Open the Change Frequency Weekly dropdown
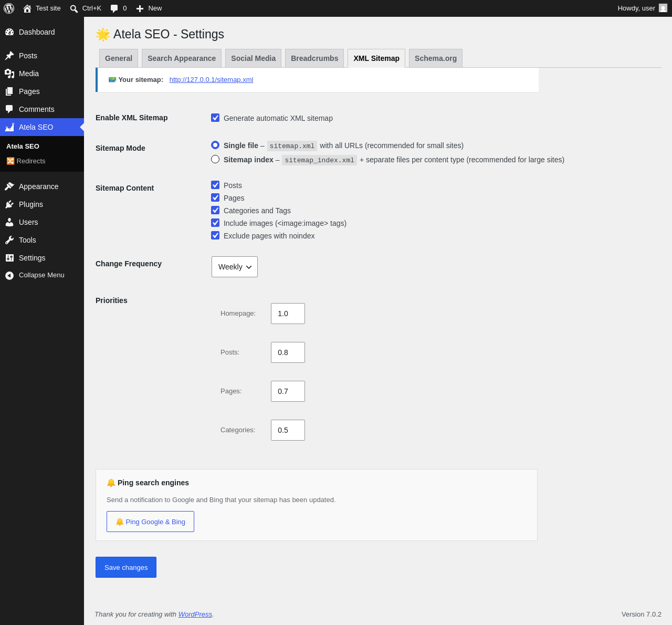The image size is (672, 625). [235, 267]
